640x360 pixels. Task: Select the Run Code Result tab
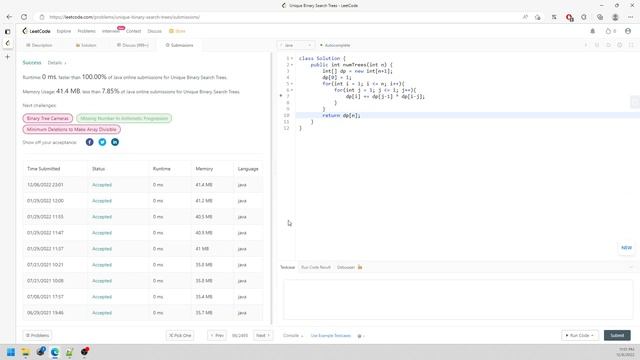pyautogui.click(x=316, y=267)
